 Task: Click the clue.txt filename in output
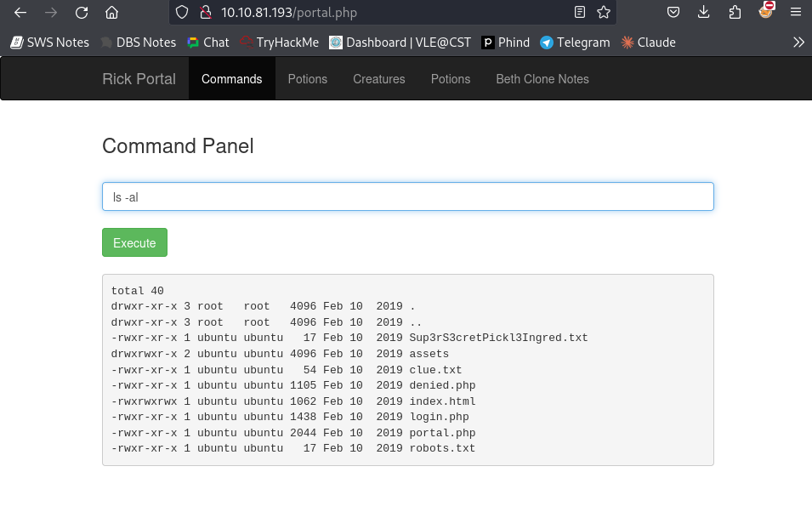tap(435, 370)
